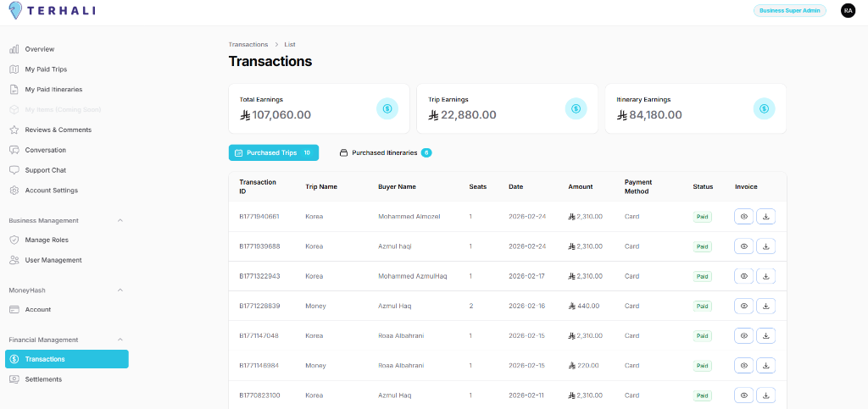View invoice for transaction B1771322943
This screenshot has height=409, width=868.
pyautogui.click(x=744, y=276)
